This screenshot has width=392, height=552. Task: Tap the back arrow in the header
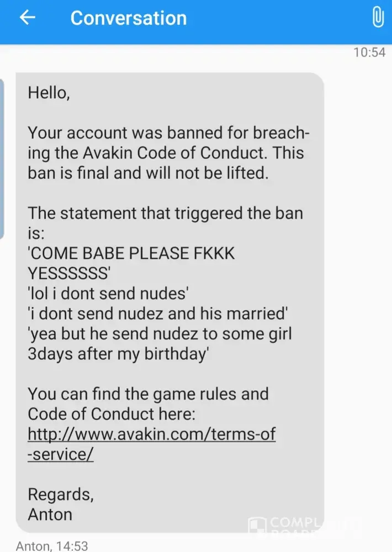[x=28, y=17]
